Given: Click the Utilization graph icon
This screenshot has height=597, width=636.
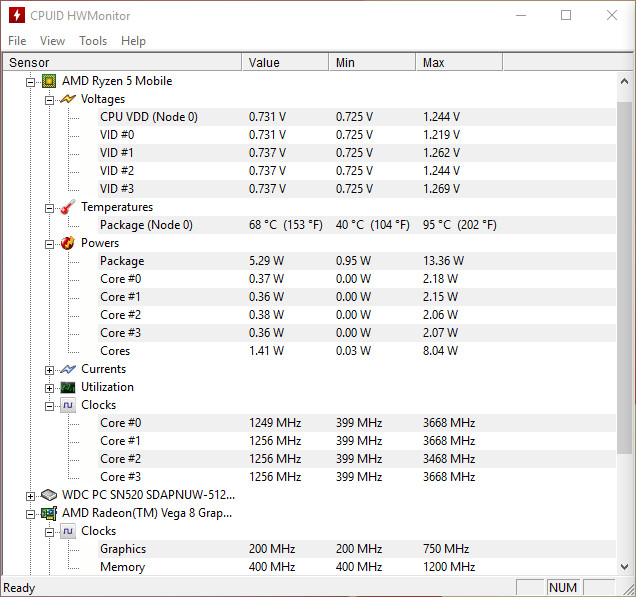Looking at the screenshot, I should coord(68,387).
